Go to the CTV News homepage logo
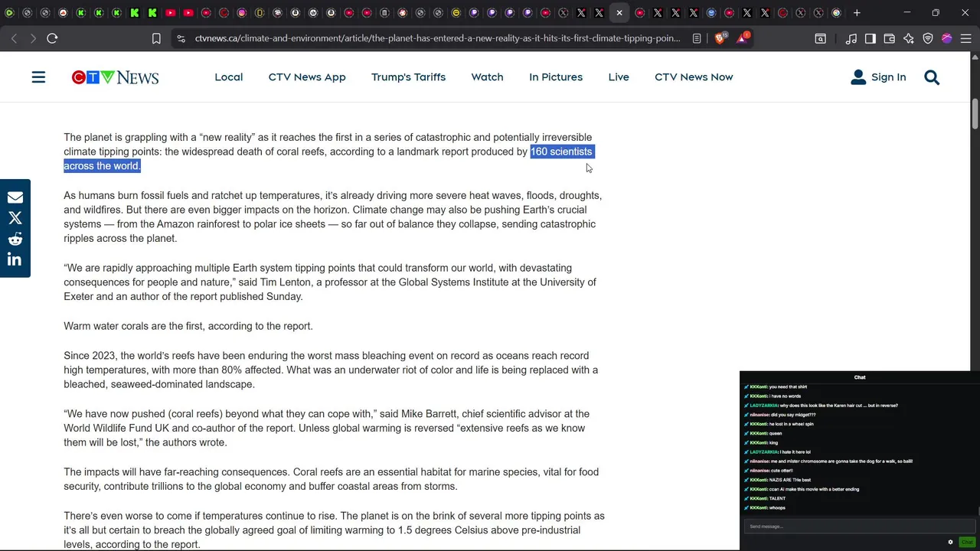The image size is (980, 551). [115, 77]
